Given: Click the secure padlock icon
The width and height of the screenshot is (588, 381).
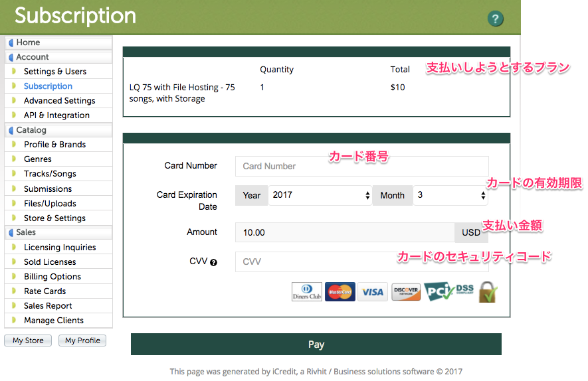Looking at the screenshot, I should (488, 292).
